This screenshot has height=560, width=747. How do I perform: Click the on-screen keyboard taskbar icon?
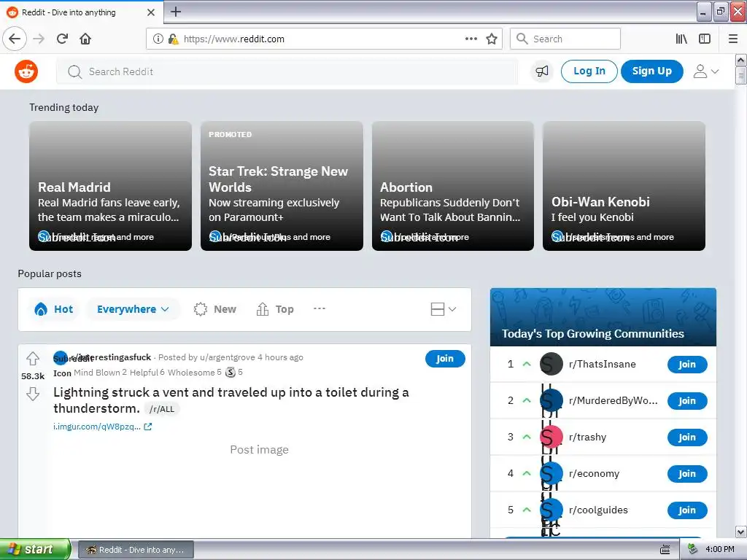[x=665, y=550]
